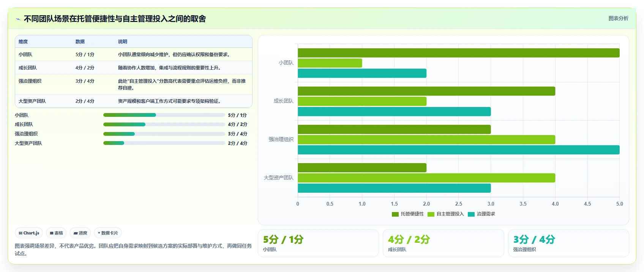This screenshot has height=272, width=644.
Task: Click the 大型资产团队 dark green bar
Action: coord(362,168)
